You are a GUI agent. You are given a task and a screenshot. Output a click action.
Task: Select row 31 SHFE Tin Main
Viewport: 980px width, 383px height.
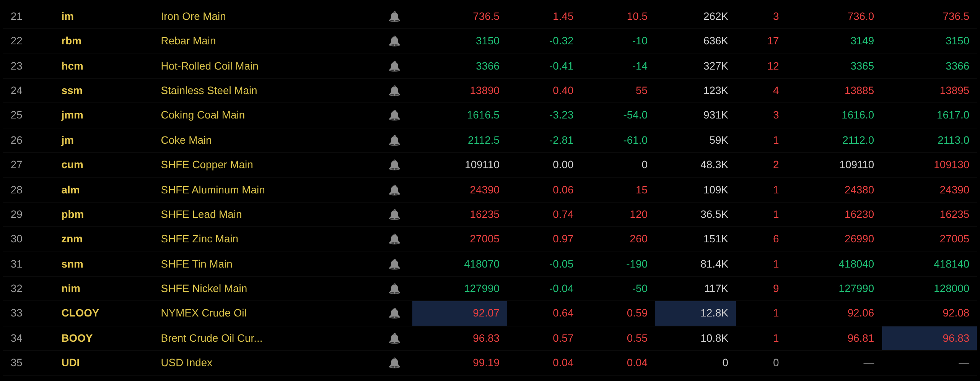(x=490, y=264)
